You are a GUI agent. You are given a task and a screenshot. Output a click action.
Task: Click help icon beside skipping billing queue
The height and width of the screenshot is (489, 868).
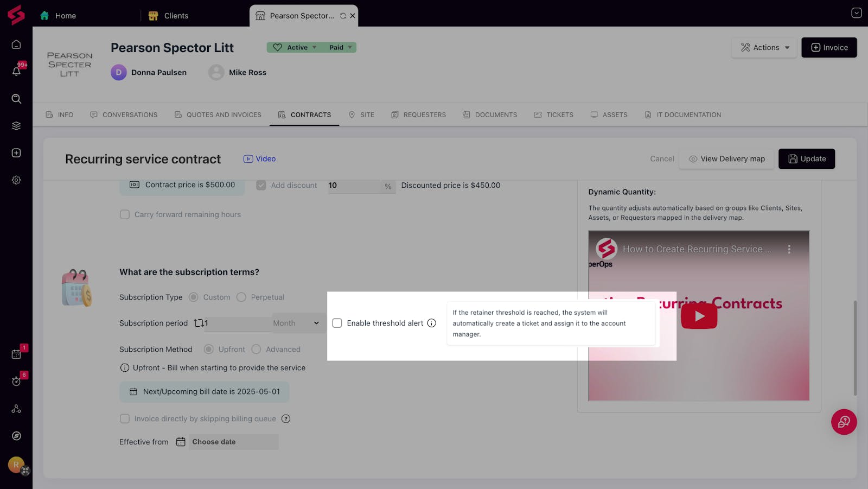click(286, 418)
